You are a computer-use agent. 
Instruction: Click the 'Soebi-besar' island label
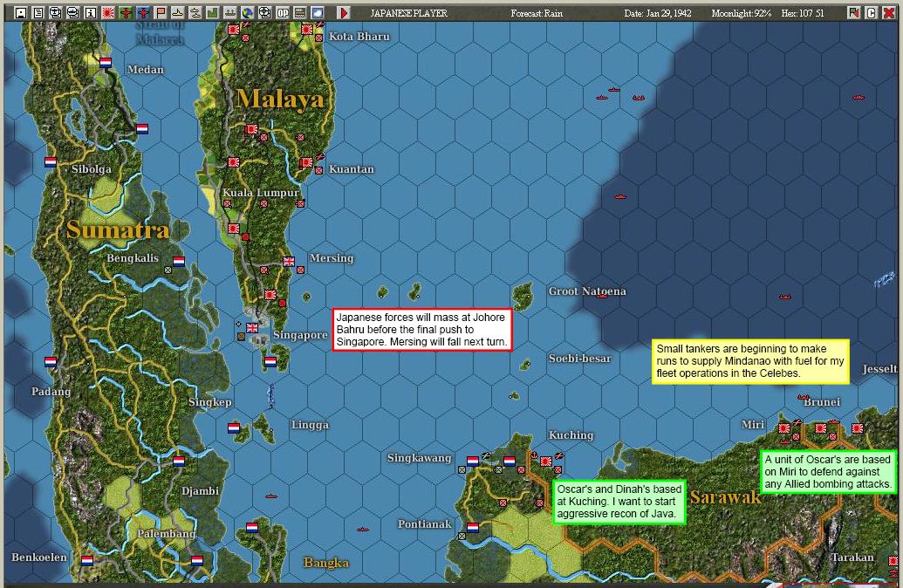tap(579, 359)
